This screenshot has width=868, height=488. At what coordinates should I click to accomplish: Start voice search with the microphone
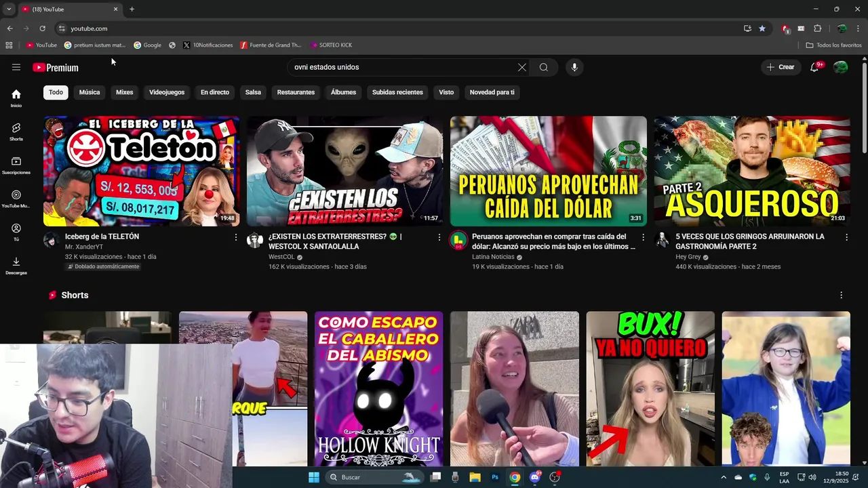[x=574, y=67]
